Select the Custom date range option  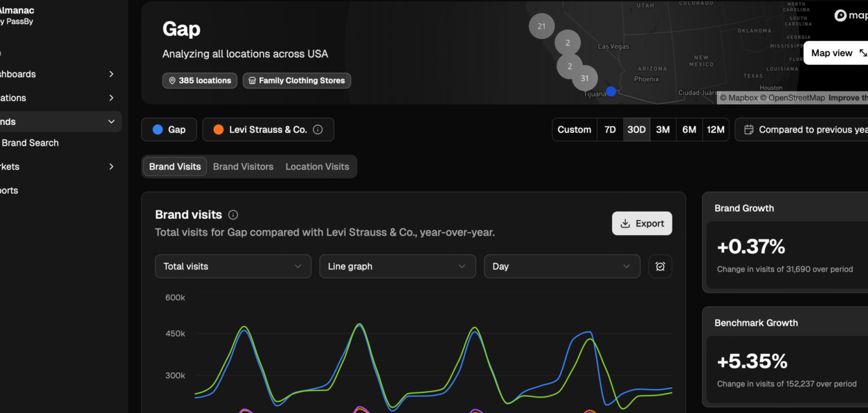click(x=575, y=129)
